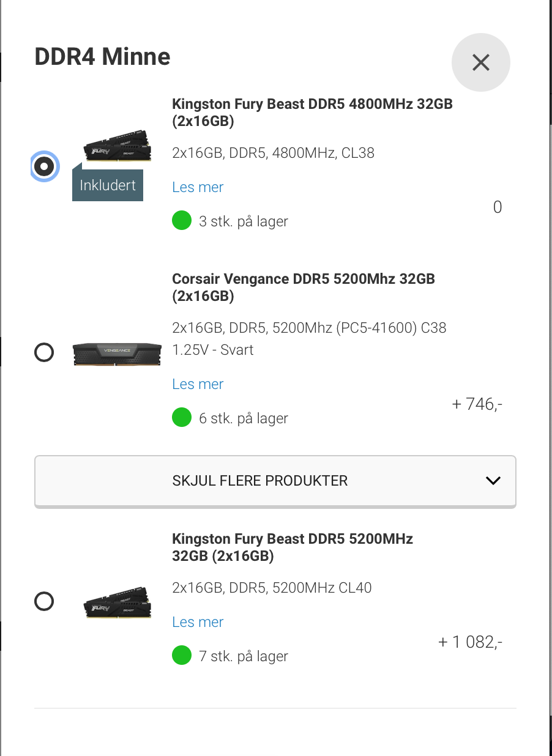
Task: Click green stock indicator for 7 stk.
Action: (182, 656)
